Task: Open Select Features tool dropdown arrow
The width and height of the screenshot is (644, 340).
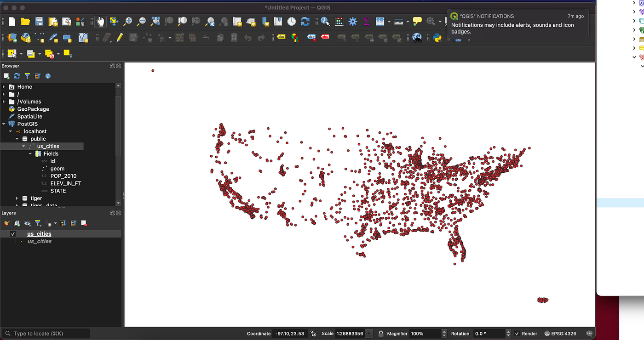Action: pos(21,54)
